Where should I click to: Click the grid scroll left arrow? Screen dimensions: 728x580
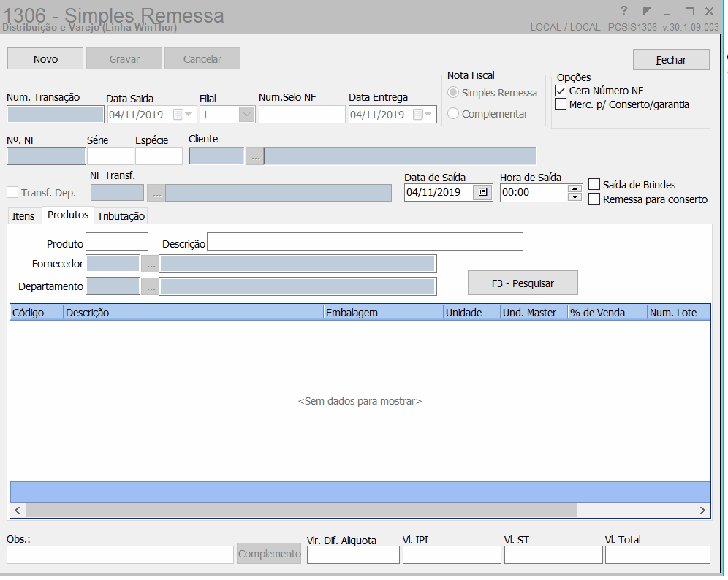coord(18,511)
